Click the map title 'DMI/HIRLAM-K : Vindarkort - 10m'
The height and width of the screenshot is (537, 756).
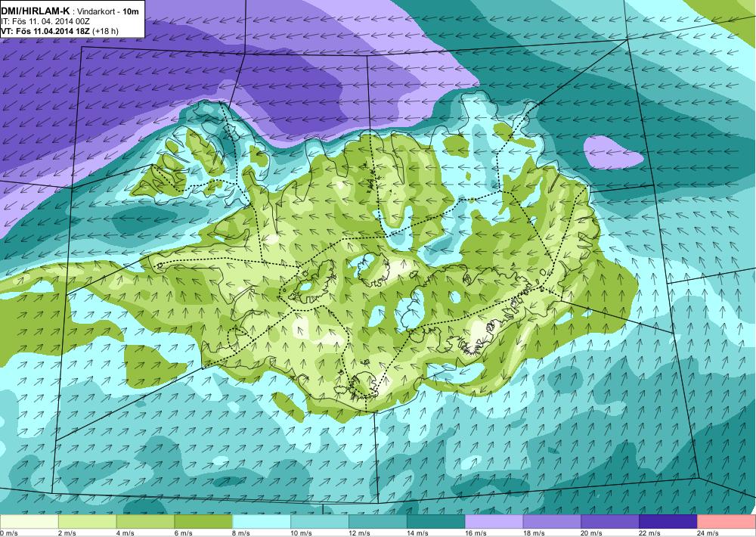[70, 12]
